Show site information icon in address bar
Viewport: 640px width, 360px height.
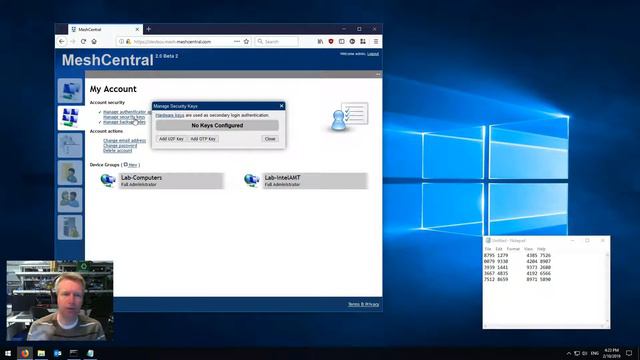121,42
